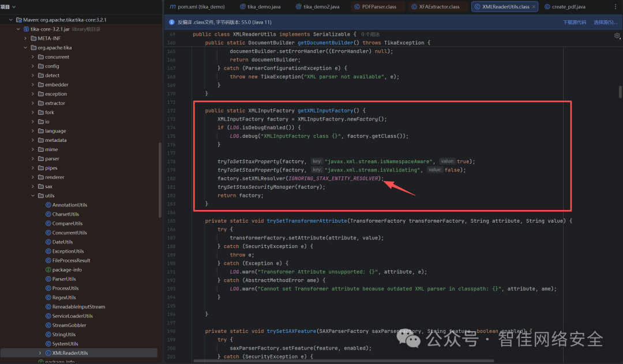Expand the META-INF folder
623x364 pixels.
tap(25, 38)
